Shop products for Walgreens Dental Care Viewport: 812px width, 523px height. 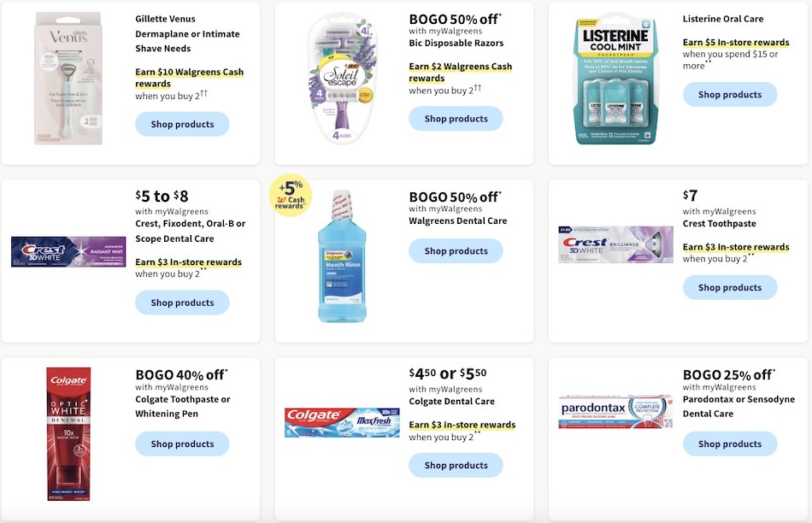[456, 250]
